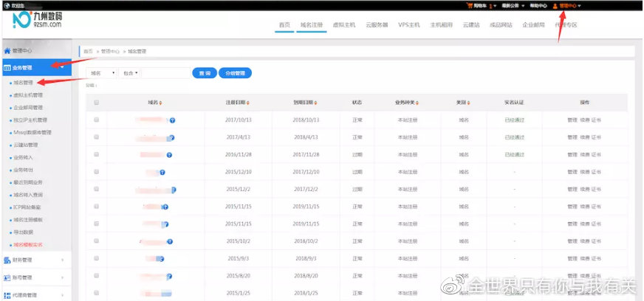Click the 财务管理 sidebar icon
Image resolution: width=644 pixels, height=301 pixels.
point(7,260)
